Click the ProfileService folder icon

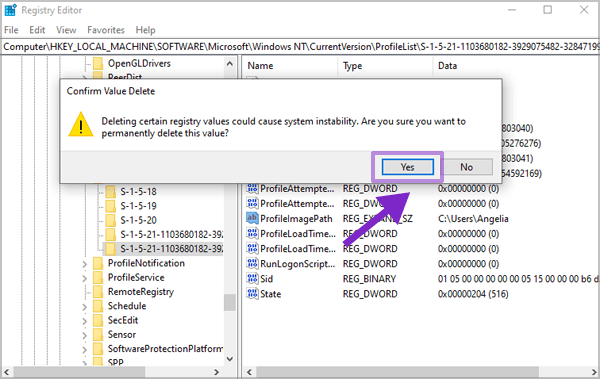point(98,278)
